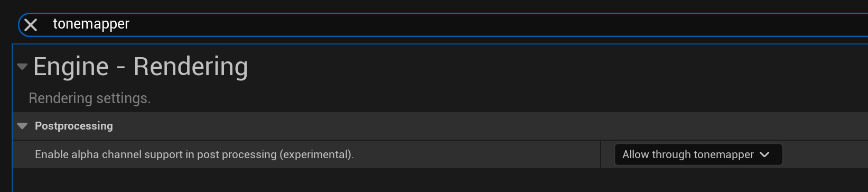Viewport: 868px width, 192px height.
Task: Open the Allow through tonemapper dropdown
Action: (x=698, y=154)
